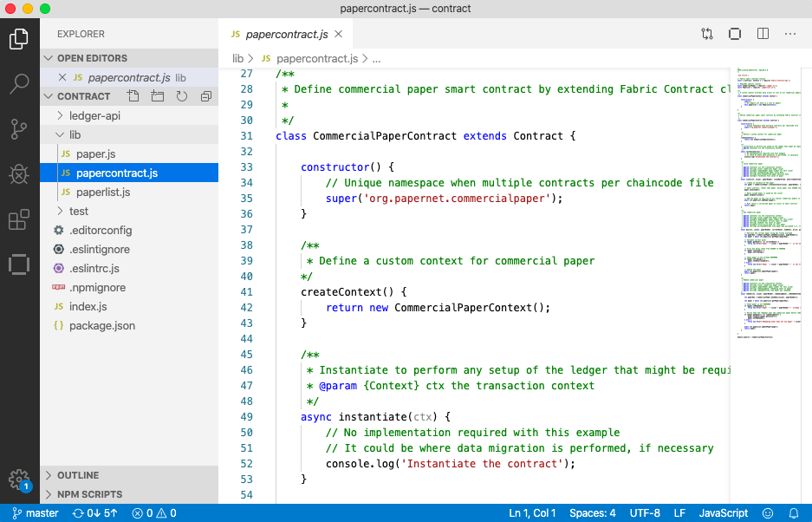Split the editor to the right

[763, 34]
